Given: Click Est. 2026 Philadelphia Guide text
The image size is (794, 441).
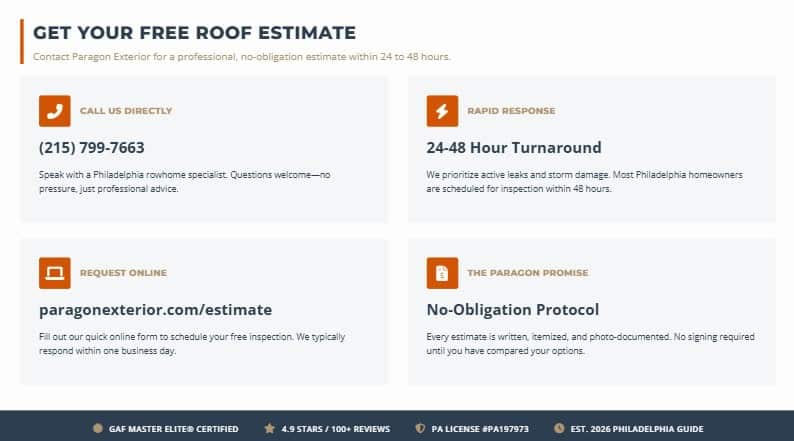Looking at the screenshot, I should coord(637,429).
